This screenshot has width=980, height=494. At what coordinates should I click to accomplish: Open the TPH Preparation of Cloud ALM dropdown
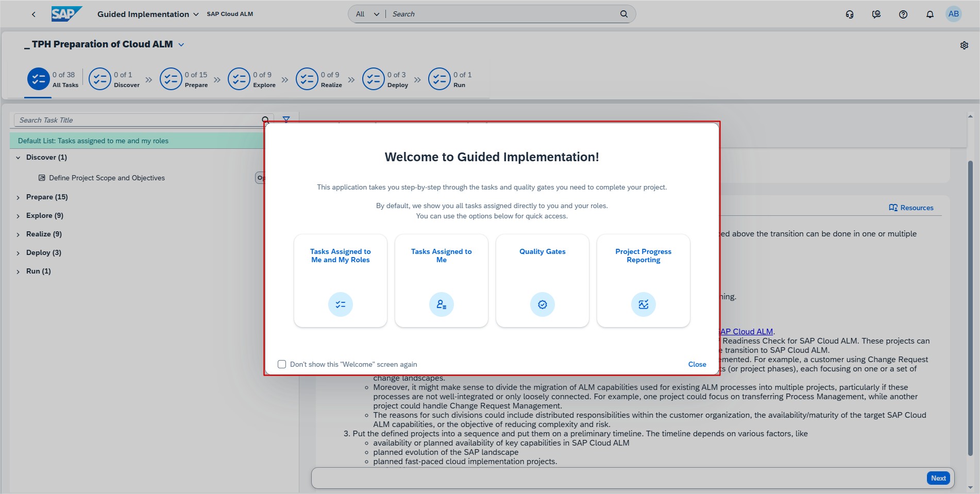pos(181,45)
